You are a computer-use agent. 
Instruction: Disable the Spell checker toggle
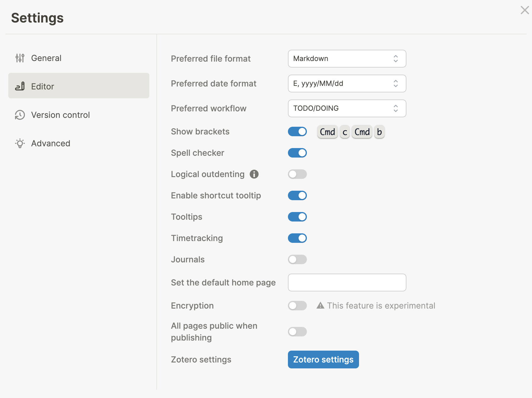(297, 153)
